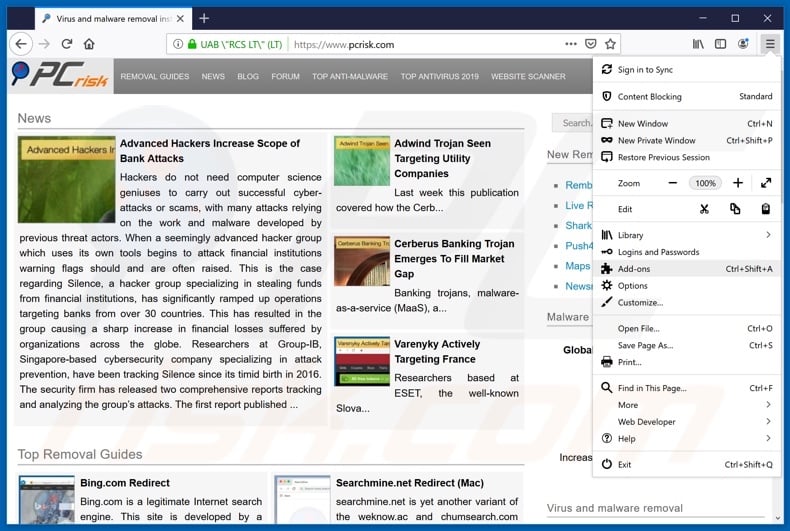Open Firefox account icon in toolbar
The image size is (790, 531).
pyautogui.click(x=743, y=44)
